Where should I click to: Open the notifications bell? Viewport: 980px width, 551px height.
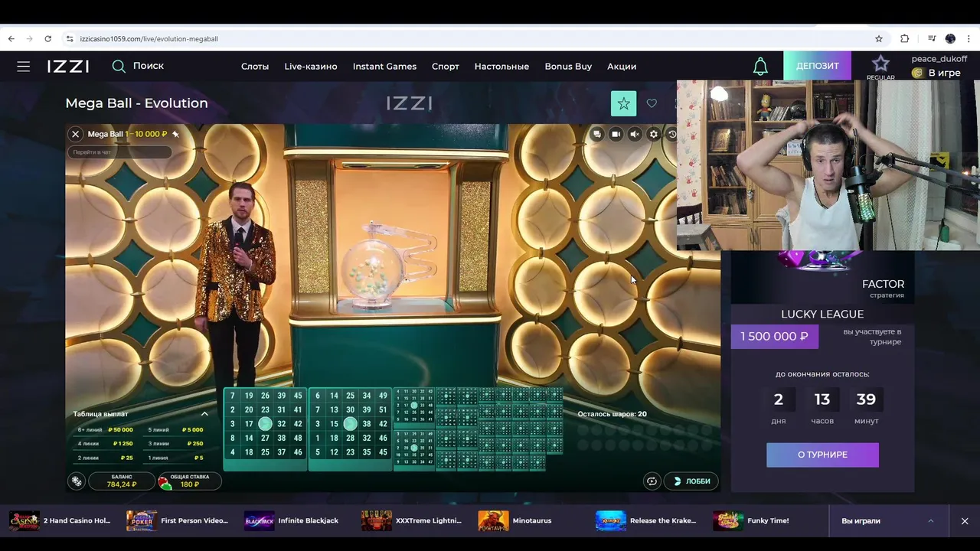(760, 67)
